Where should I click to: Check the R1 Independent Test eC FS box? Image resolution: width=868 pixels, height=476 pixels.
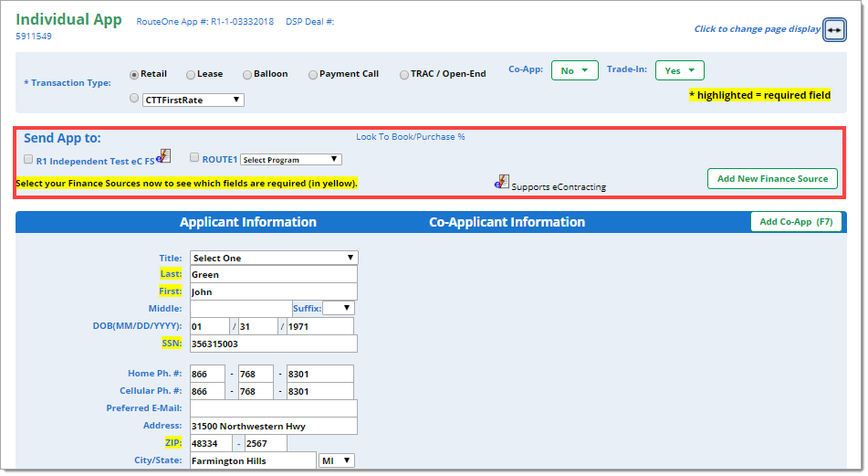coord(29,159)
